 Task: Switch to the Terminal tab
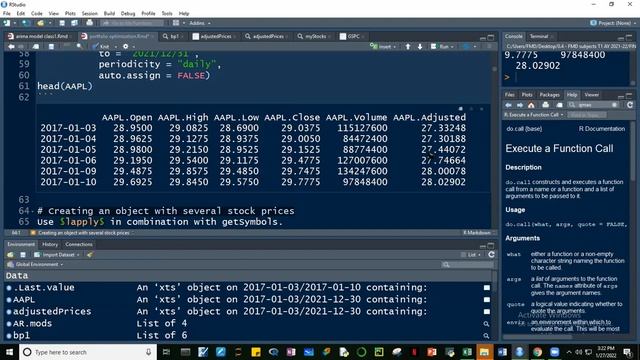[539, 36]
